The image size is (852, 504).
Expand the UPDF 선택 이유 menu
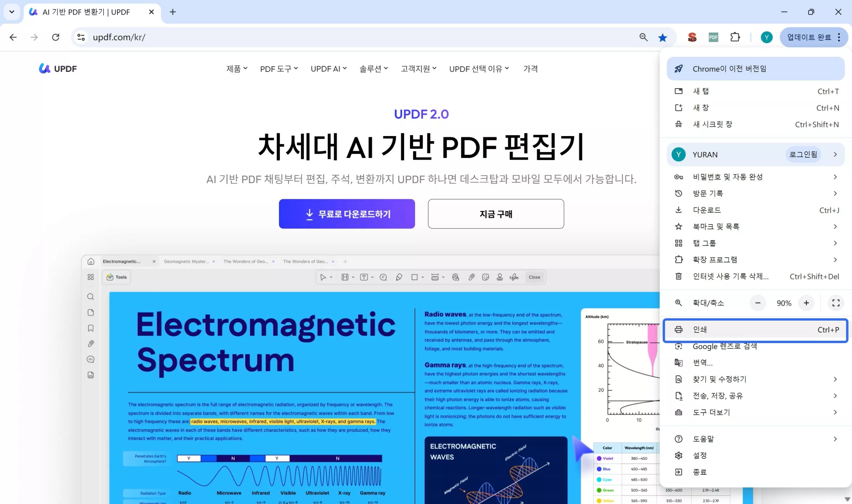point(479,69)
